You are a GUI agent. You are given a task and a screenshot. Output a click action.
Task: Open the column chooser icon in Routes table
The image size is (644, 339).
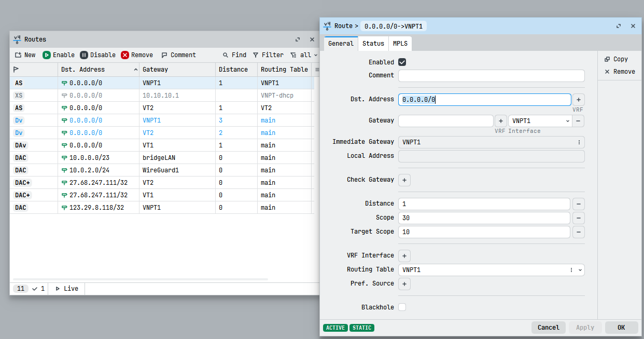316,70
